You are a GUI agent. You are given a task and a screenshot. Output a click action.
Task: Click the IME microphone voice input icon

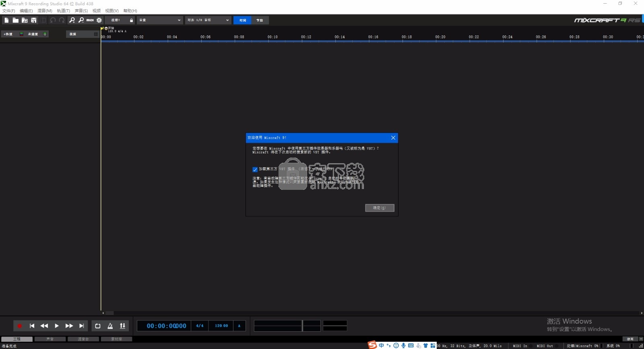pos(404,345)
